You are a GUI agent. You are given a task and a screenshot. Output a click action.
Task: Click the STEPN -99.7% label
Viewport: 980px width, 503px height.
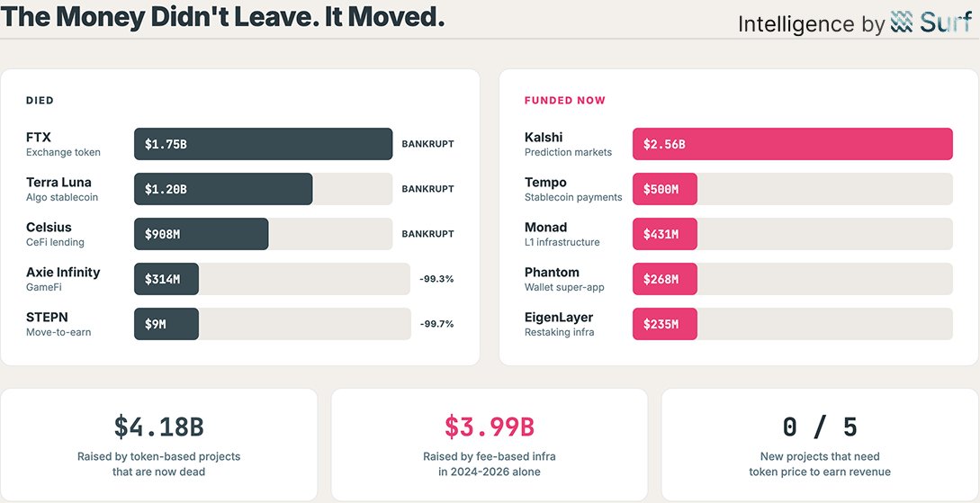[436, 324]
